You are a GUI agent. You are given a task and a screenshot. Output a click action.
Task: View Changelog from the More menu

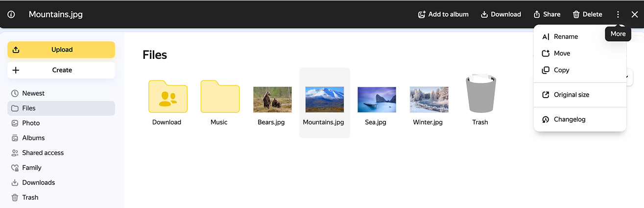(x=569, y=119)
